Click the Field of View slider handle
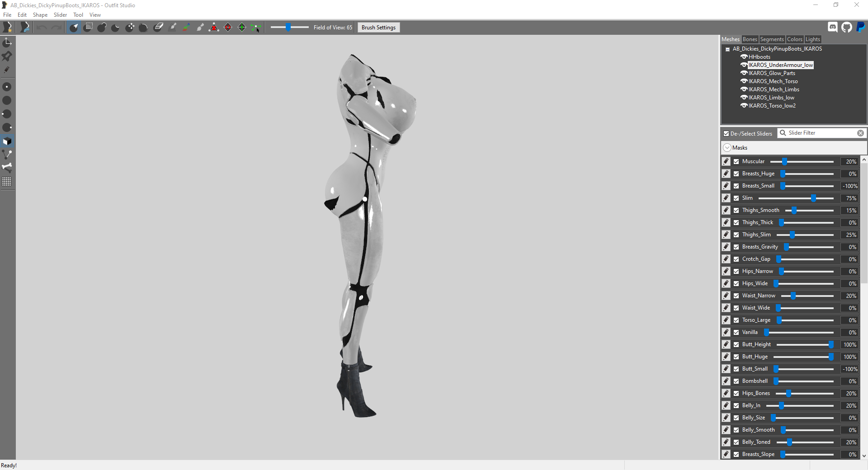868x470 pixels. pos(288,28)
